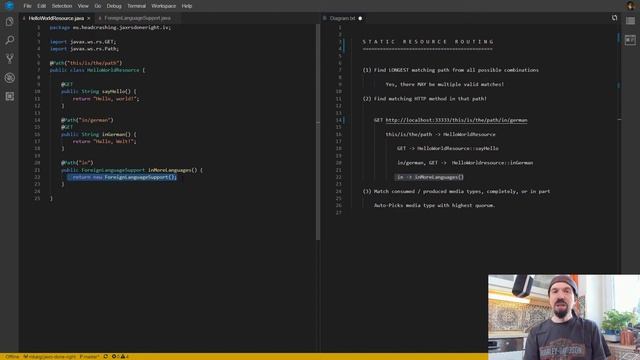Open the Workspace menu
Screen dimensions: 640x360
tap(163, 6)
